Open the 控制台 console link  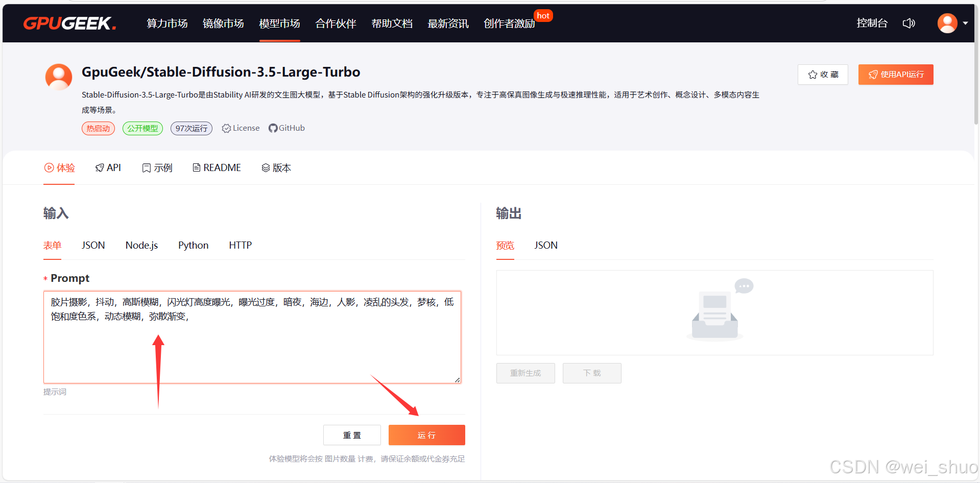point(872,23)
